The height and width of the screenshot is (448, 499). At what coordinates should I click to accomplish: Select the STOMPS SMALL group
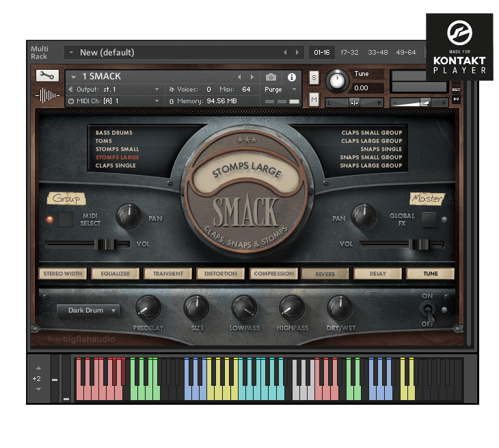117,149
